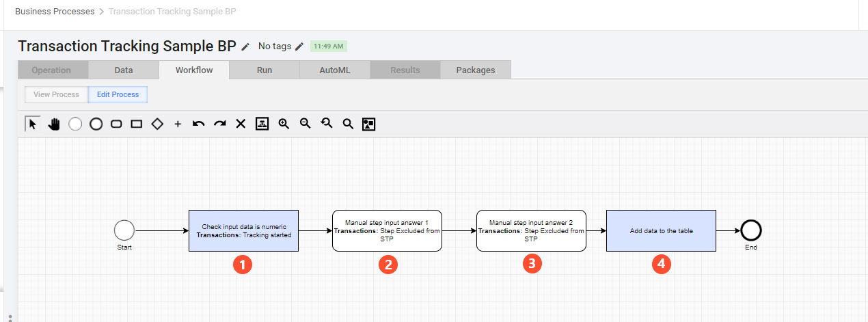Open the AutoML tab
Image resolution: width=868 pixels, height=322 pixels.
click(335, 70)
